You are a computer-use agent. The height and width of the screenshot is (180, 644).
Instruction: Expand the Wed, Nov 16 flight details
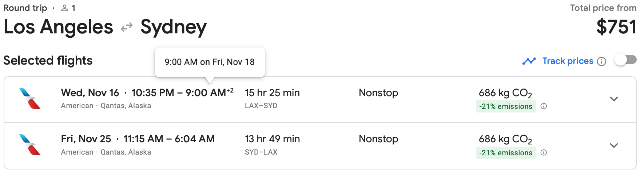tap(614, 99)
